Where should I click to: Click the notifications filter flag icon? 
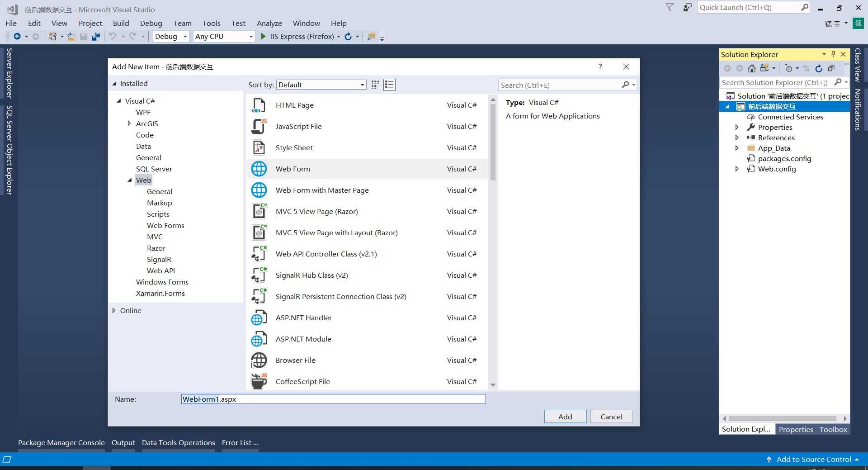point(670,7)
